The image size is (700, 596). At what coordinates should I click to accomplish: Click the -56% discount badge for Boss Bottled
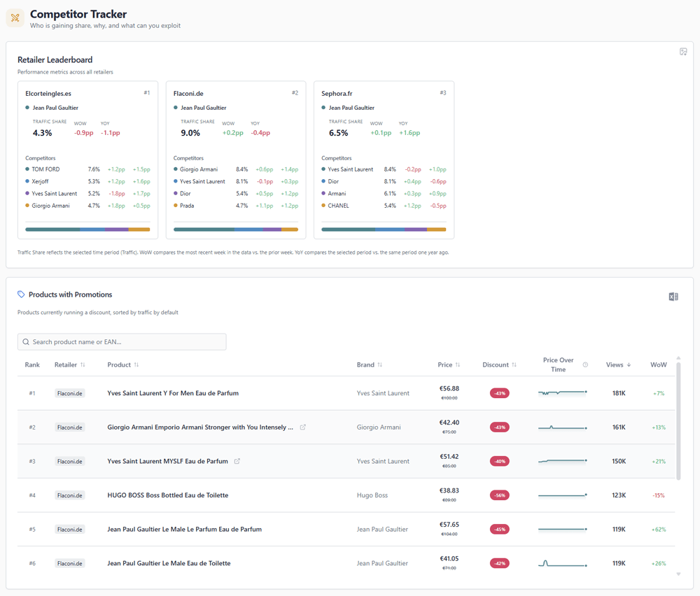click(500, 495)
